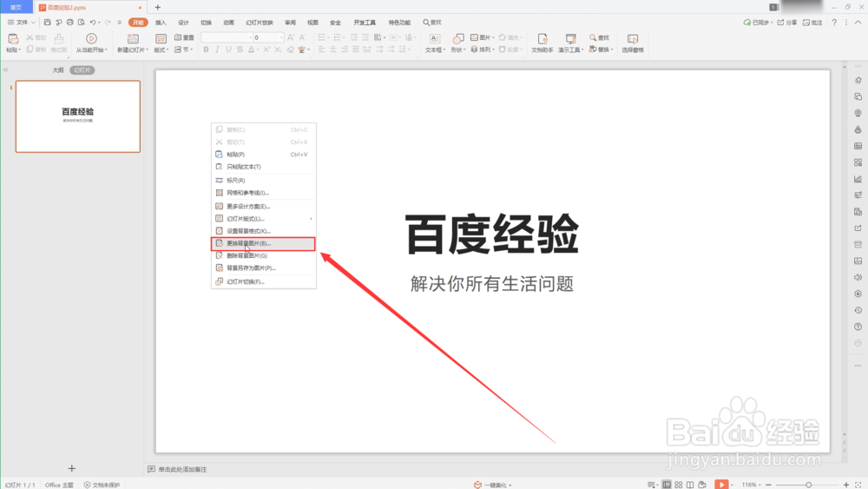Start slideshow with 从当前开始 play icon
868x489 pixels.
(91, 38)
